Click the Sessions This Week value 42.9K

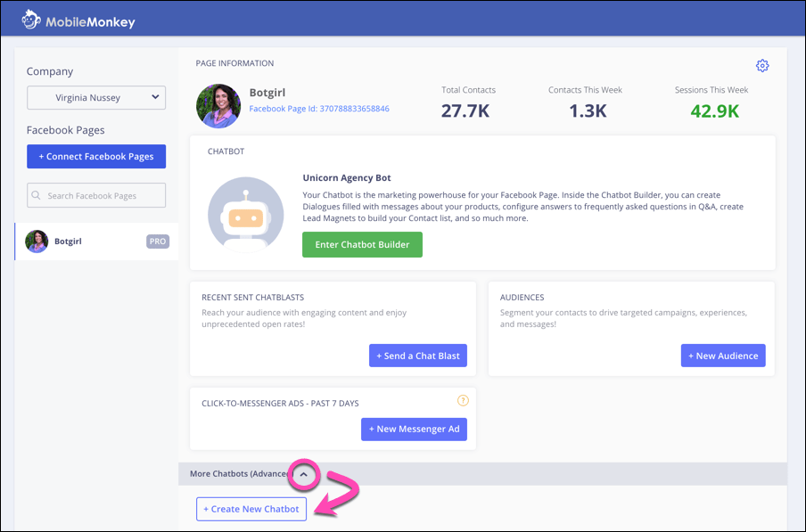tap(714, 110)
